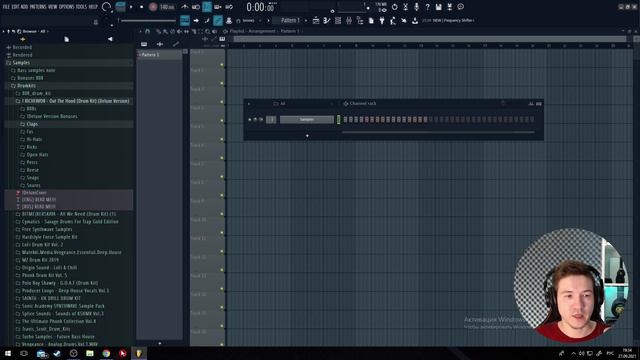640x360 pixels.
Task: Click the stop button in the transport
Action: point(141,7)
